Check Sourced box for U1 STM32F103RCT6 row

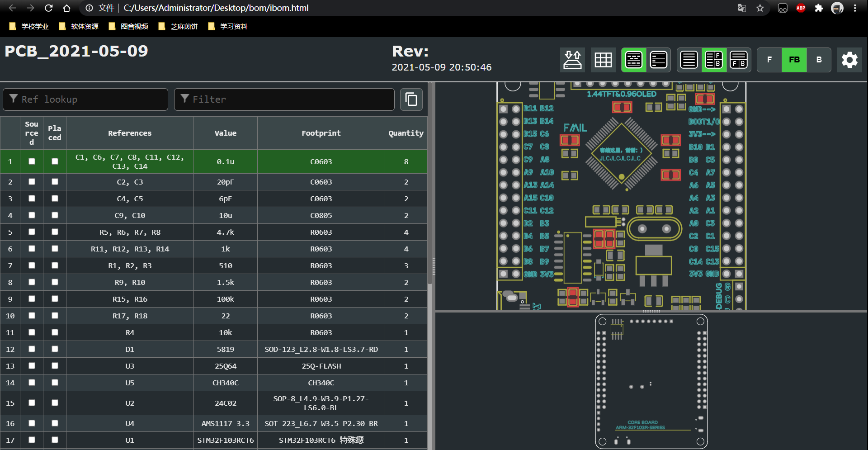(32, 440)
